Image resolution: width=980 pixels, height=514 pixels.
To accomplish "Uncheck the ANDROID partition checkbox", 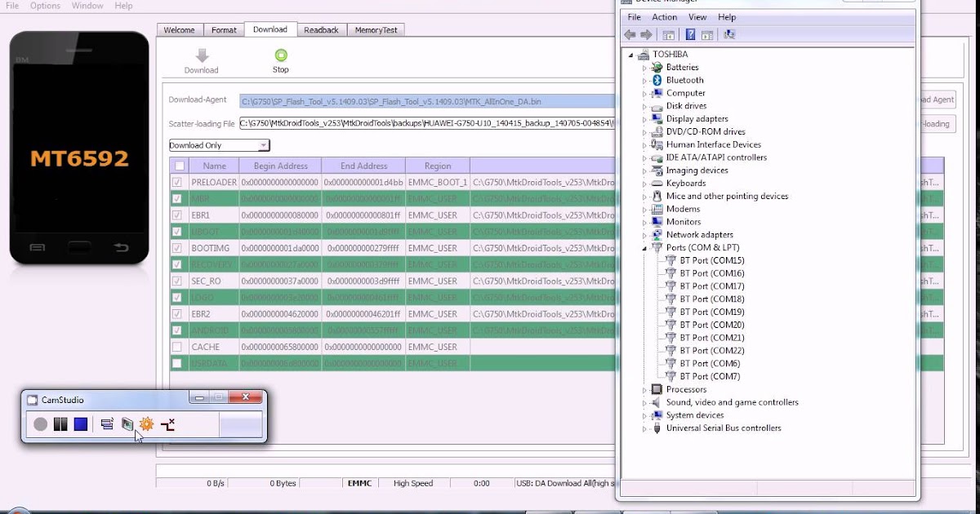I will 177,330.
